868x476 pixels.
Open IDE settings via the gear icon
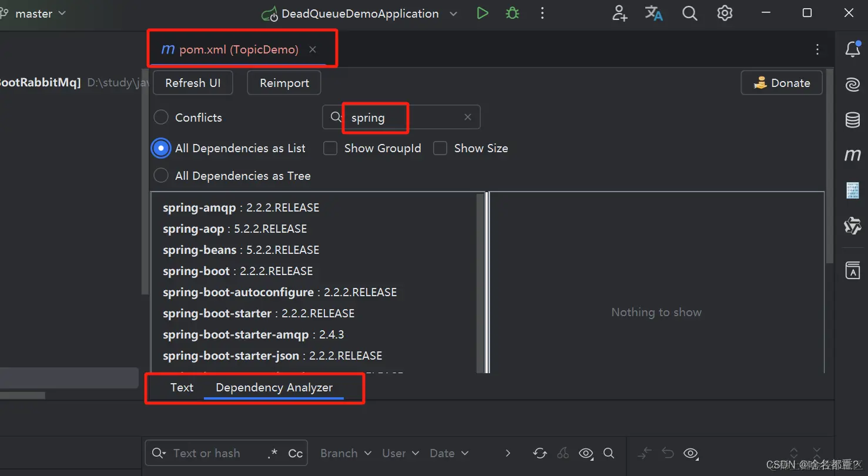pos(725,14)
